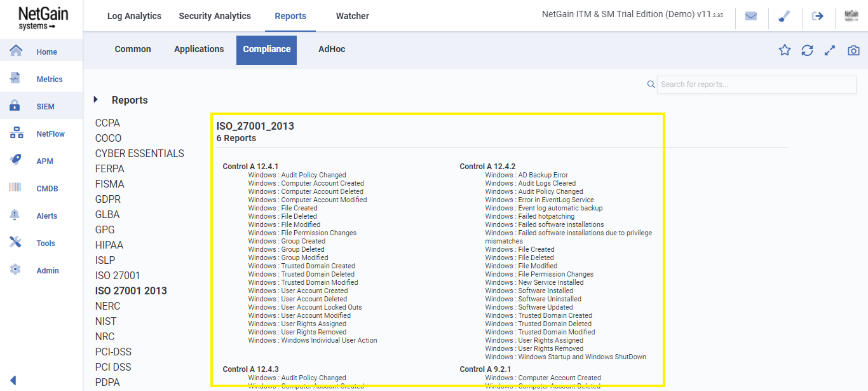Click the Tools wrench icon
868x391 pixels.
click(x=15, y=242)
